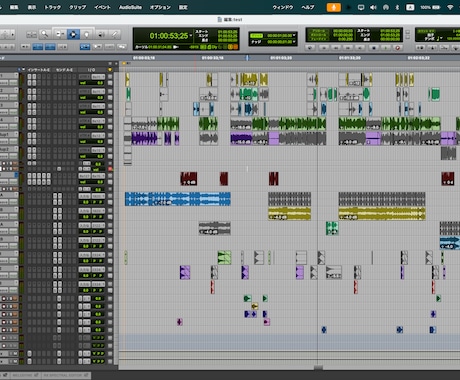Open the クリップ menu

coord(77,7)
